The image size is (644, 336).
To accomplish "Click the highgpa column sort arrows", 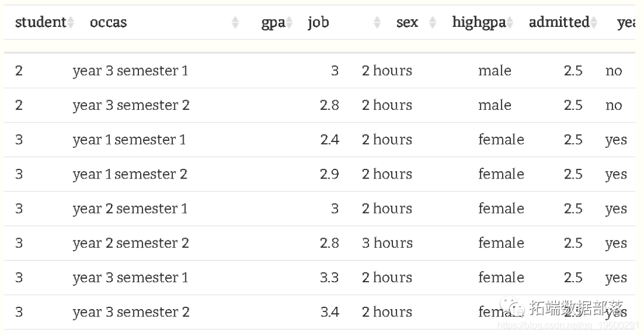I will [510, 23].
